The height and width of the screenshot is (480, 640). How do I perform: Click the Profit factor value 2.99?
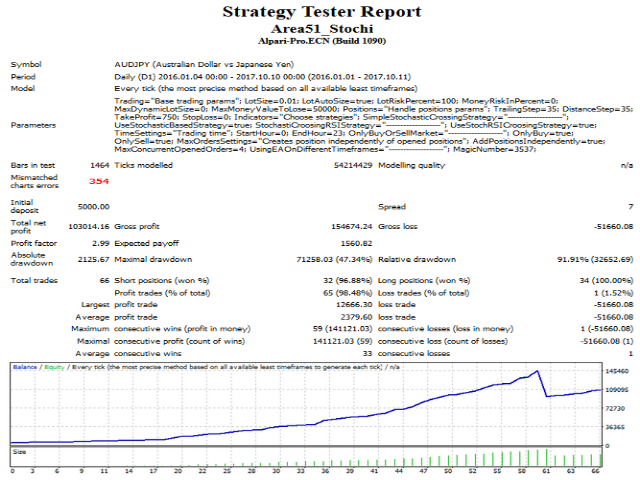(x=99, y=243)
